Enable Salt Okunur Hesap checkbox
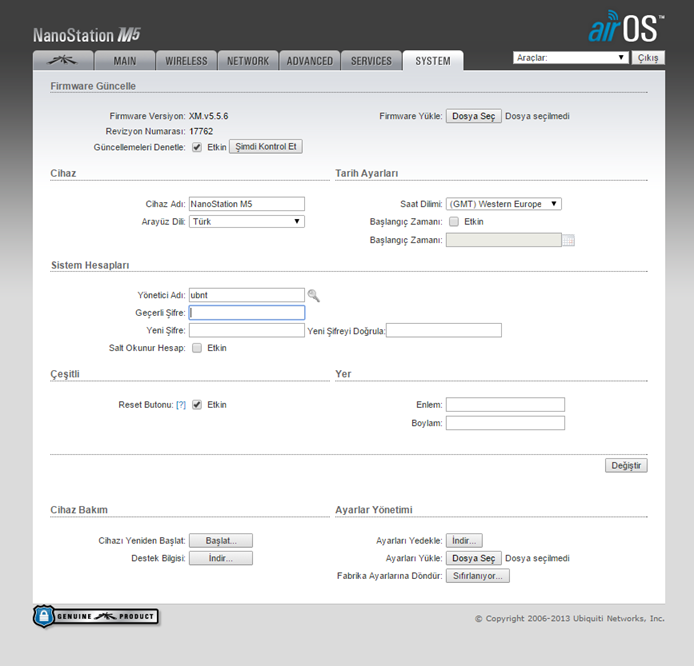Image resolution: width=694 pixels, height=666 pixels. click(197, 348)
